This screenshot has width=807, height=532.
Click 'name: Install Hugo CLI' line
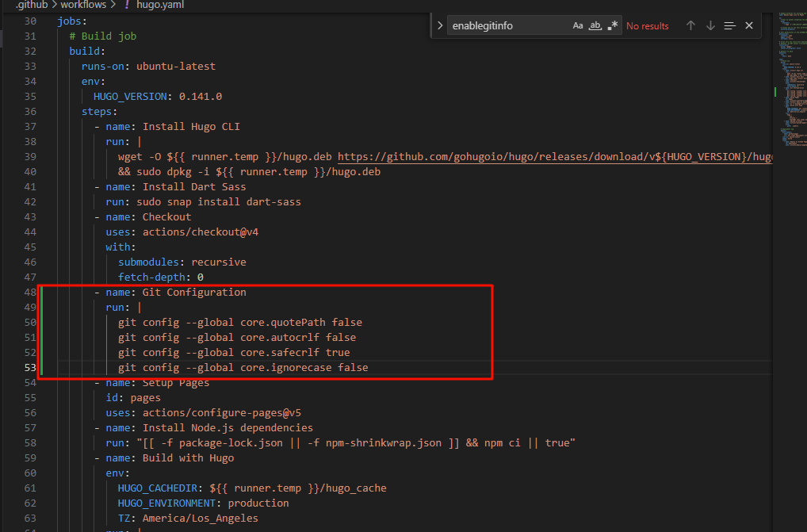click(173, 127)
